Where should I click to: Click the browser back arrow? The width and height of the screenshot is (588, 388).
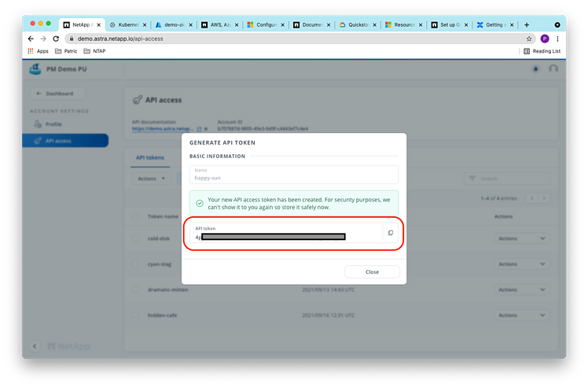(x=31, y=38)
